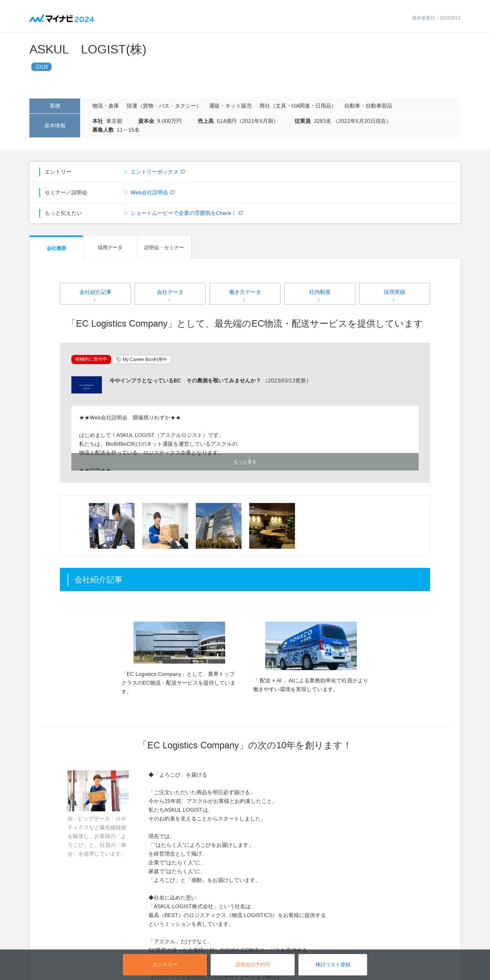Image resolution: width=490 pixels, height=980 pixels.
Task: Click the 積極的に受付中 red badge
Action: pyautogui.click(x=91, y=359)
